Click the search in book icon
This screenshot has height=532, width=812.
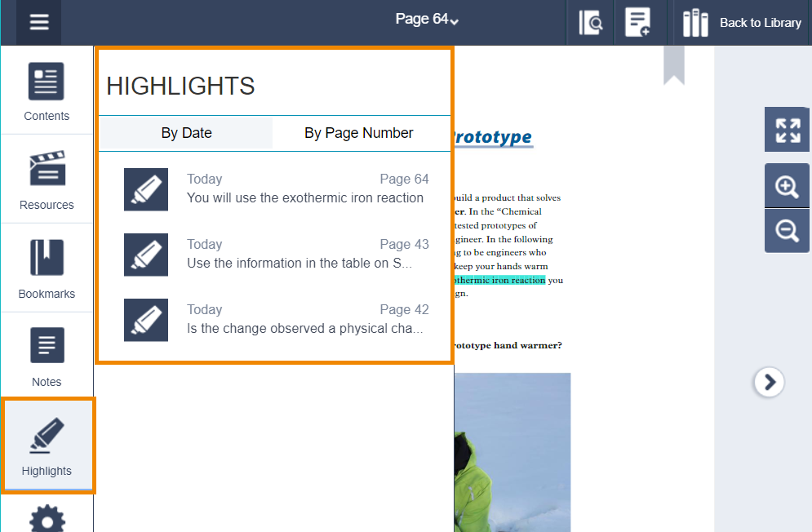click(590, 23)
